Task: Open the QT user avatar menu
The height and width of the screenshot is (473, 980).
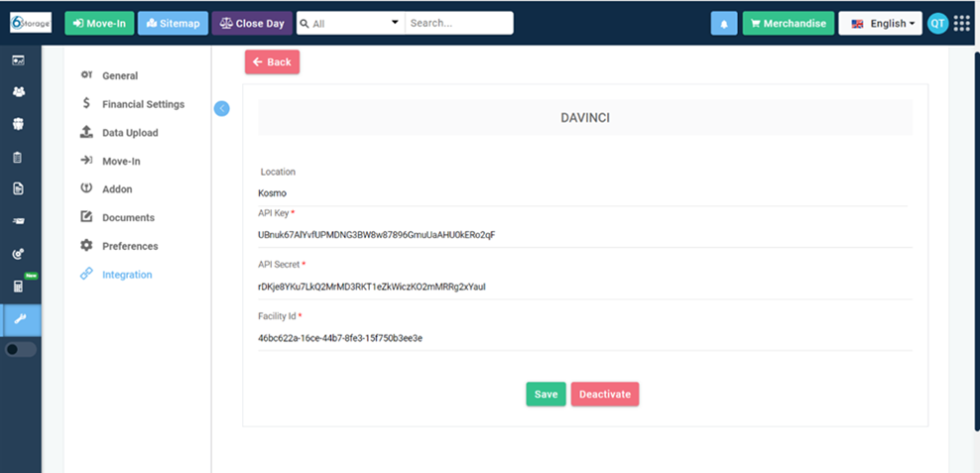Action: pos(937,24)
